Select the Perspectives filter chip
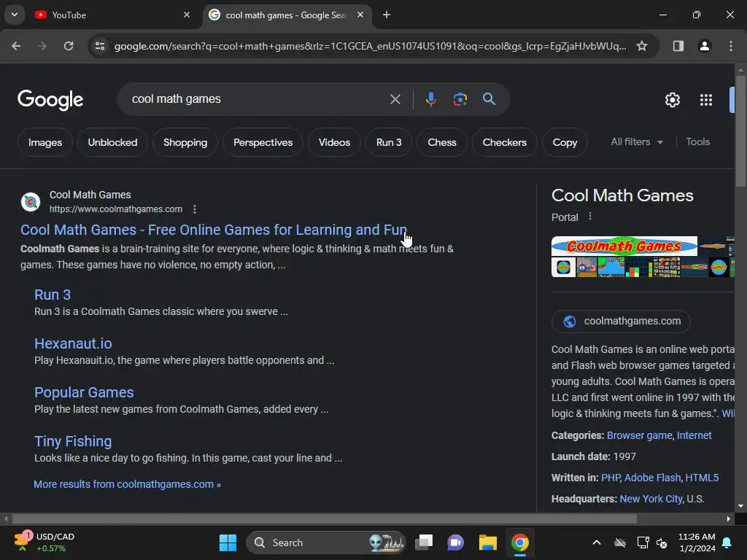The image size is (747, 560). pos(263,142)
